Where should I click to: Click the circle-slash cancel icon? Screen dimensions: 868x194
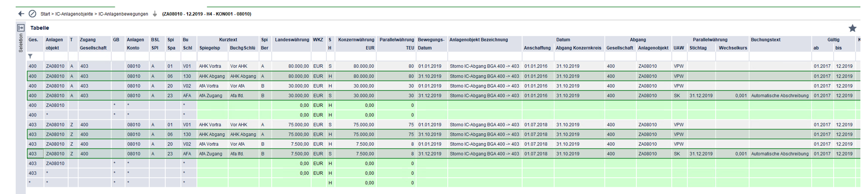32,14
